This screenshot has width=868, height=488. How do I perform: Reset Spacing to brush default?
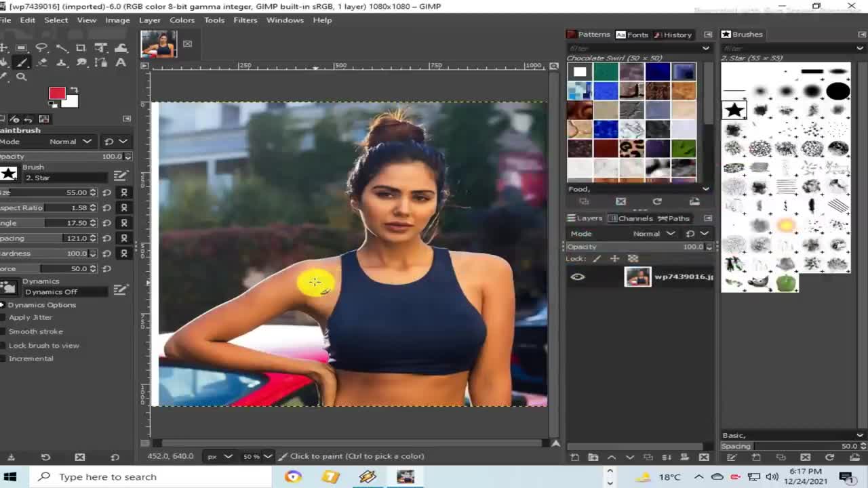coord(107,238)
